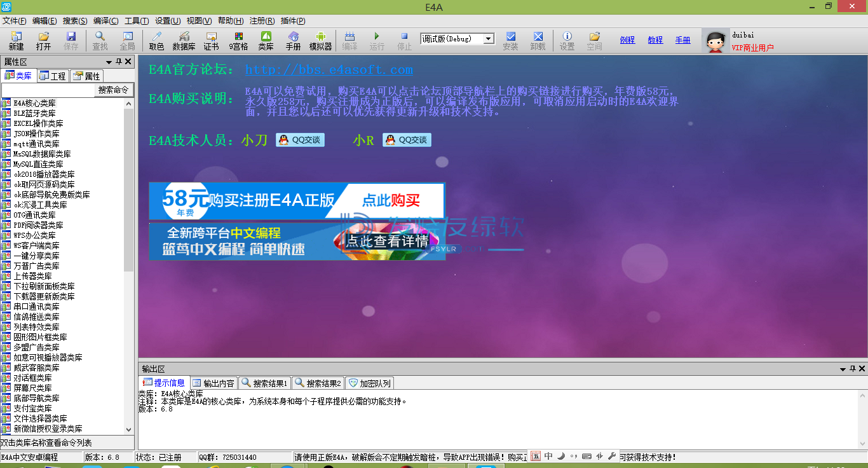Open the 视图(V) menu

click(x=199, y=21)
